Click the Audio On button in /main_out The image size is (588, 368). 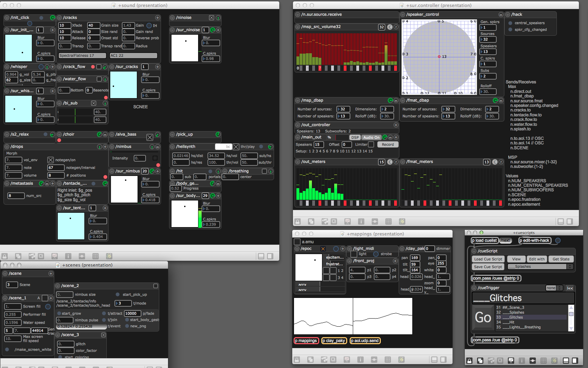(x=371, y=138)
